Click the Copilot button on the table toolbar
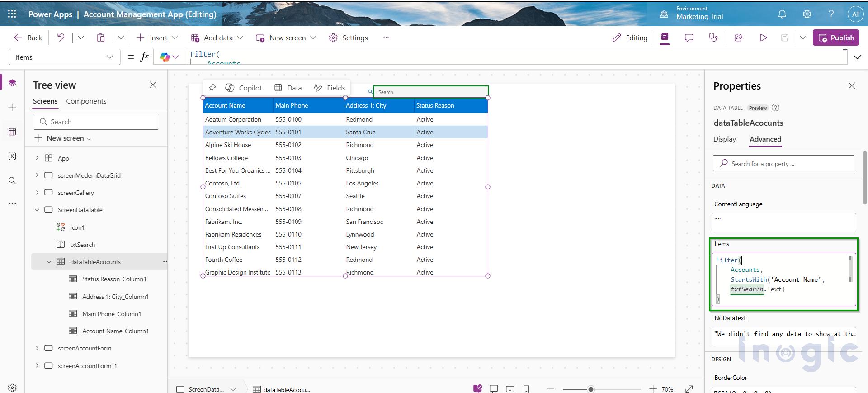This screenshot has height=393, width=868. click(x=244, y=88)
